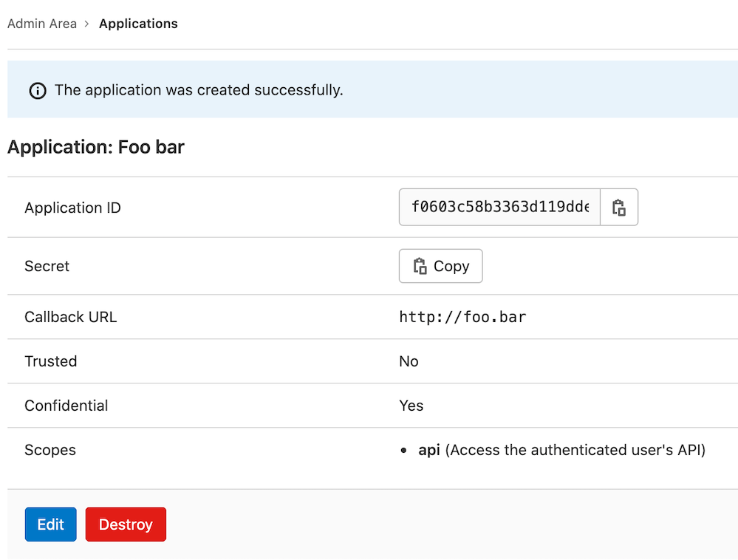Click the Application ID row label
Viewport: 738px width, 560px height.
point(72,208)
